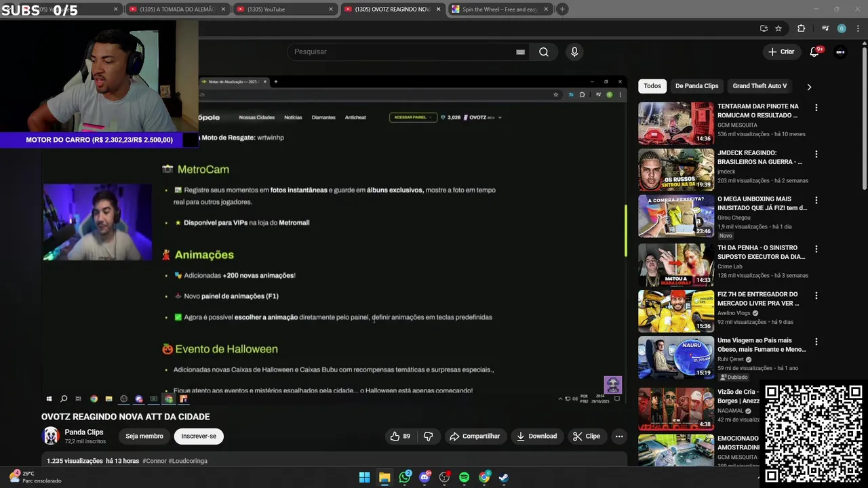Screen dimensions: 868x488
Task: Open Discord from taskbar
Action: 425,477
